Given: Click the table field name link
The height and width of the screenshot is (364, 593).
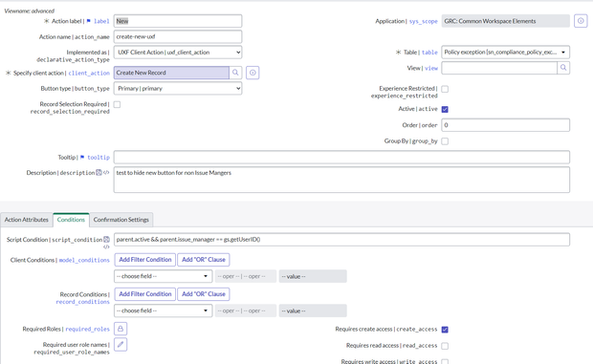Looking at the screenshot, I should point(429,53).
